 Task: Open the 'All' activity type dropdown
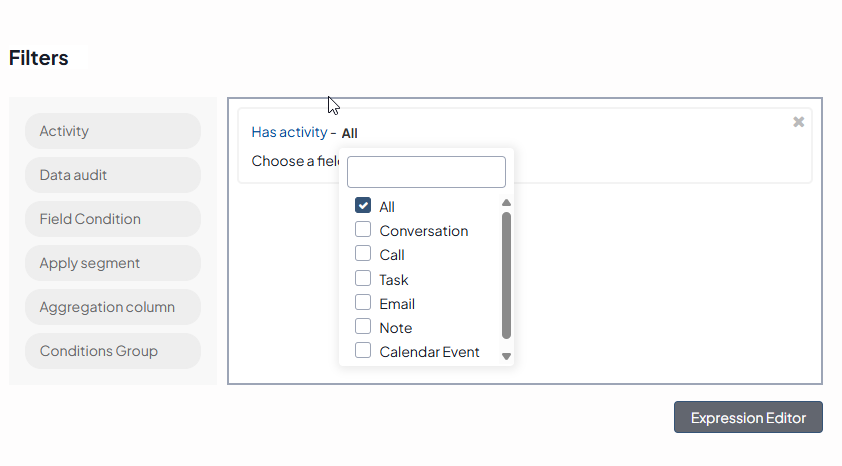(350, 133)
